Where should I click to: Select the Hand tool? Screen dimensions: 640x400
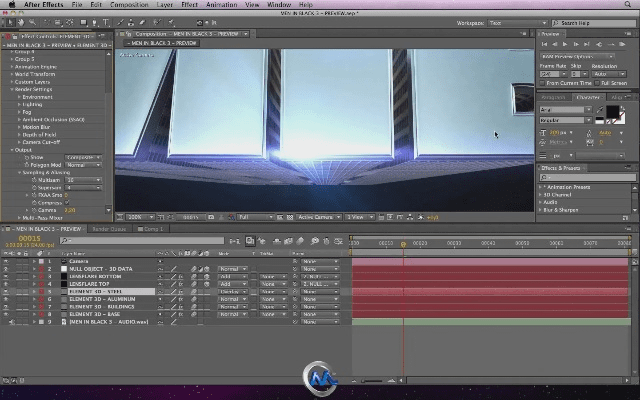point(19,21)
